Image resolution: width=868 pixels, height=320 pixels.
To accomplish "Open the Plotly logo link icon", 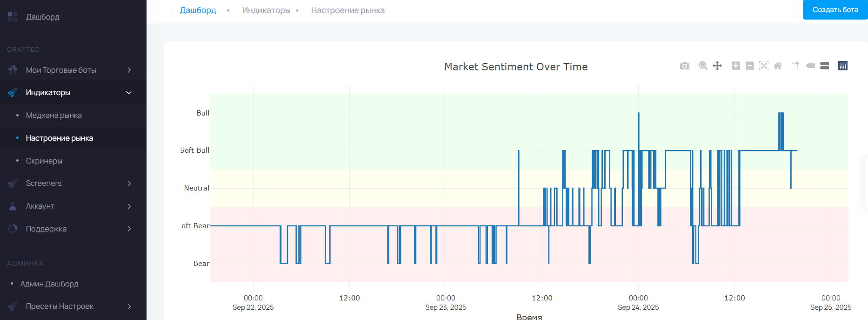I will click(x=842, y=66).
